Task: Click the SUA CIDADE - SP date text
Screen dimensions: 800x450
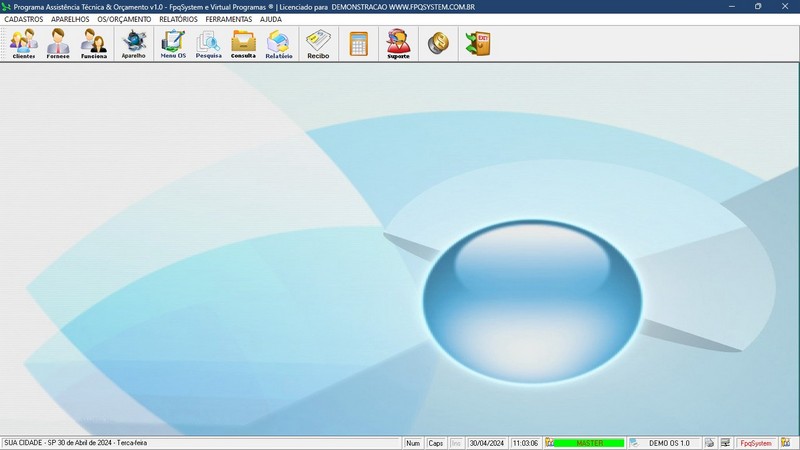Action: click(76, 443)
